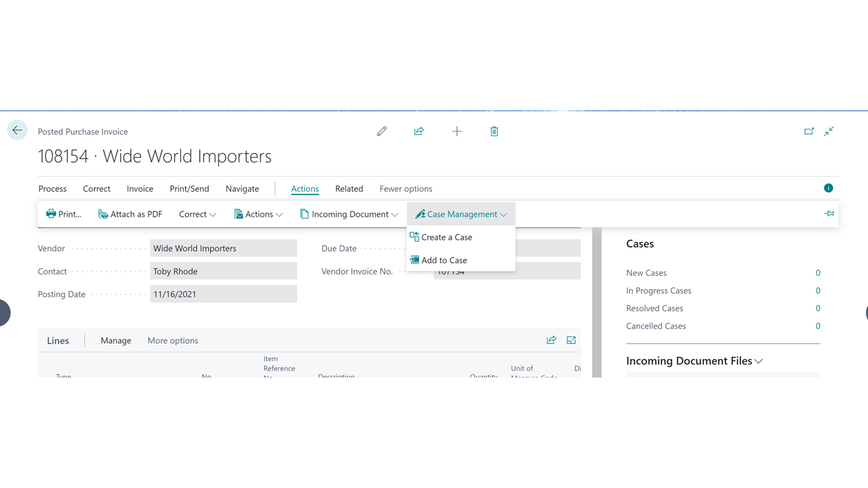Open the Cancelled Cases count

coord(818,326)
